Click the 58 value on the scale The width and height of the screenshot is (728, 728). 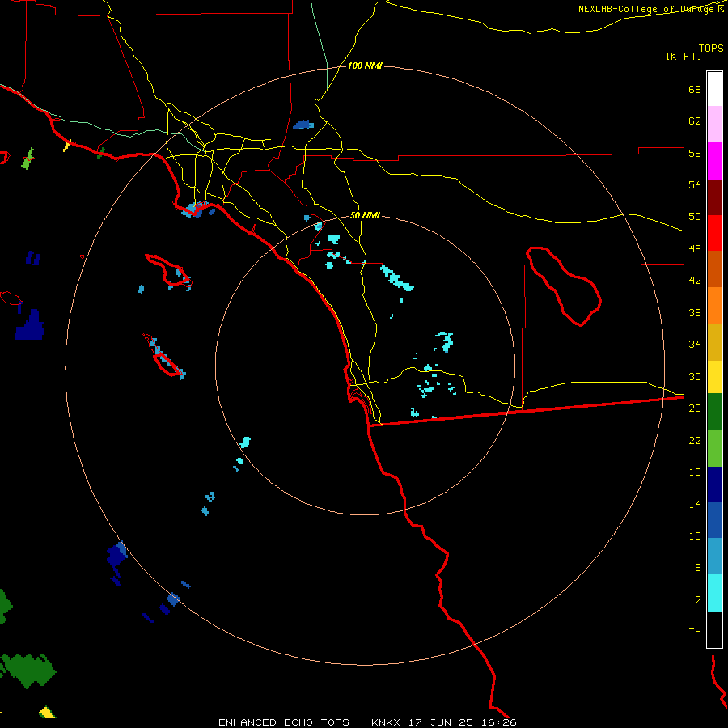pyautogui.click(x=695, y=153)
